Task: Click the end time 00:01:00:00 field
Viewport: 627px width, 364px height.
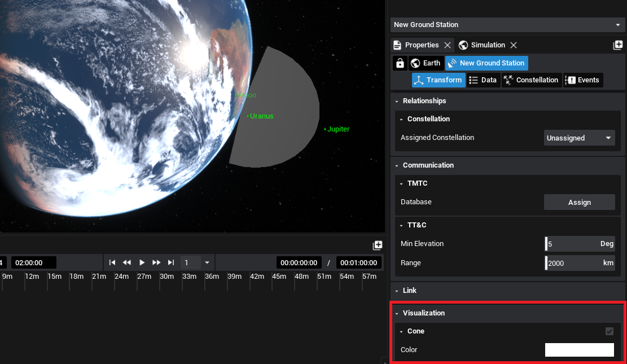Action: (359, 263)
